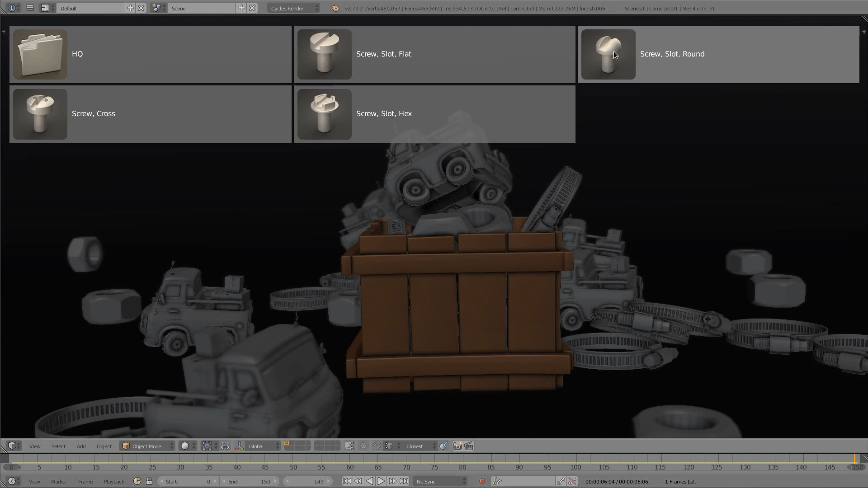
Task: Insert keyframes with the key icon
Action: click(561, 481)
